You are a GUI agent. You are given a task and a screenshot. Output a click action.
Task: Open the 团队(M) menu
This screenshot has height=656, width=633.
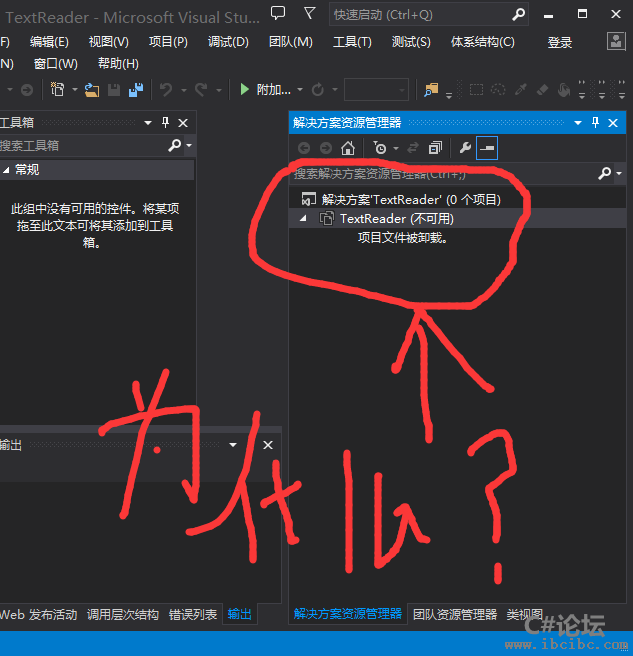pos(290,42)
